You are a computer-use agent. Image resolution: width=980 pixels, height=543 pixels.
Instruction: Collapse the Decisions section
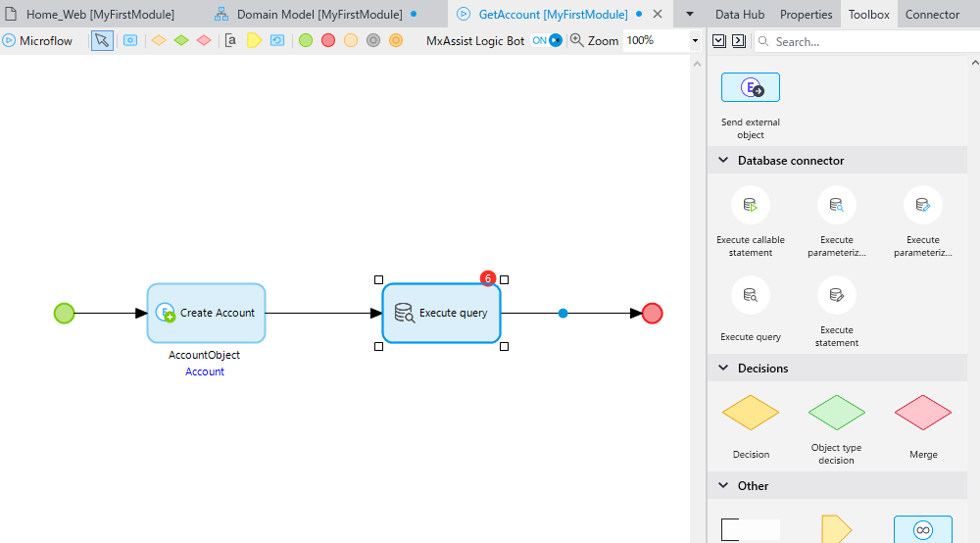click(723, 368)
